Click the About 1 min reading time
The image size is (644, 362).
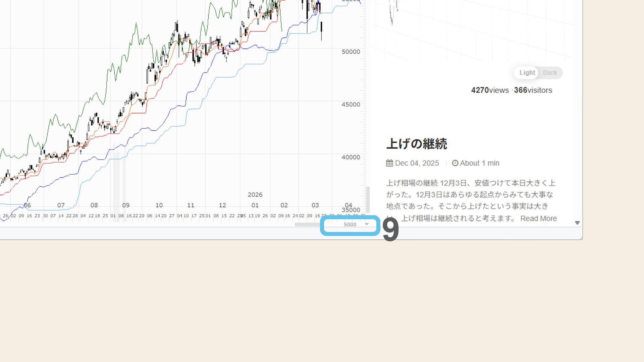(x=479, y=163)
